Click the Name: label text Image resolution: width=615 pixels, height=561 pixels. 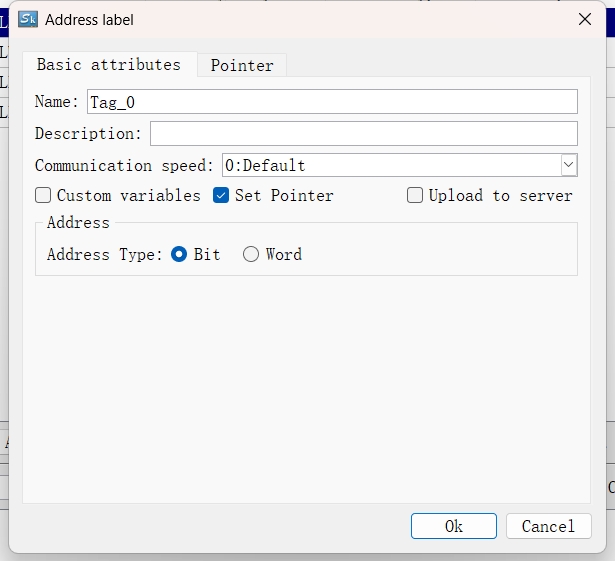click(56, 102)
